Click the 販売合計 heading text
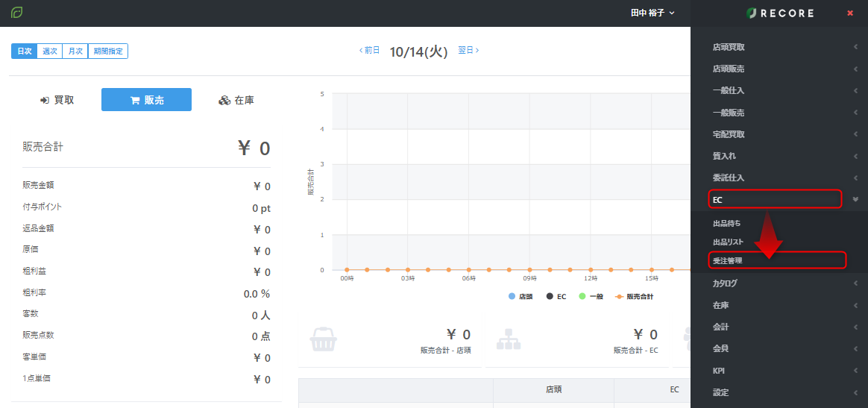Viewport: 868px width, 408px height. coord(43,147)
